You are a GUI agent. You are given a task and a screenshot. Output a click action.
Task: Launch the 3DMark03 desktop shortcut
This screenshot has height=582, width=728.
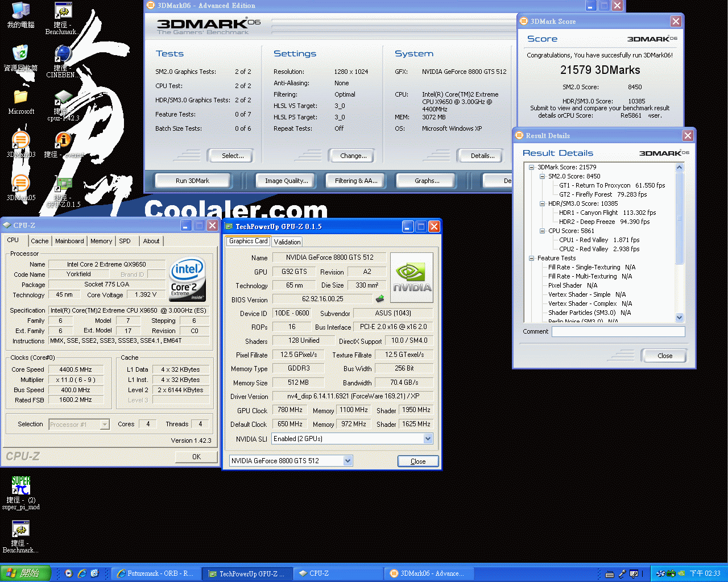tap(20, 144)
